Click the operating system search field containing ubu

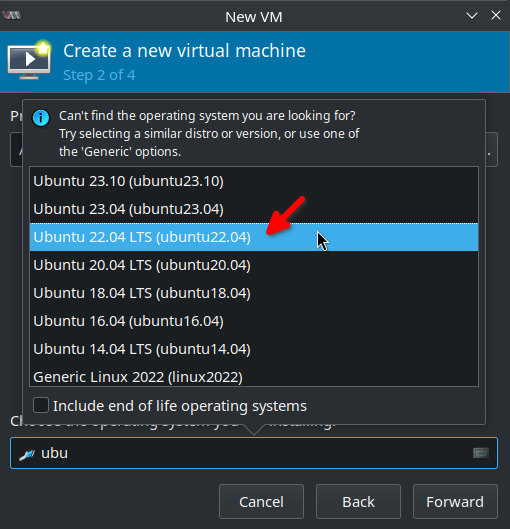point(254,453)
